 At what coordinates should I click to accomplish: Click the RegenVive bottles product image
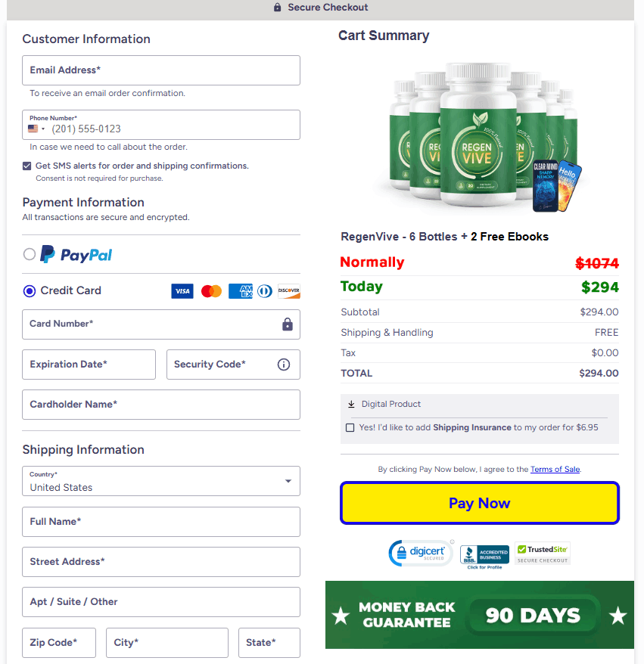pyautogui.click(x=478, y=136)
